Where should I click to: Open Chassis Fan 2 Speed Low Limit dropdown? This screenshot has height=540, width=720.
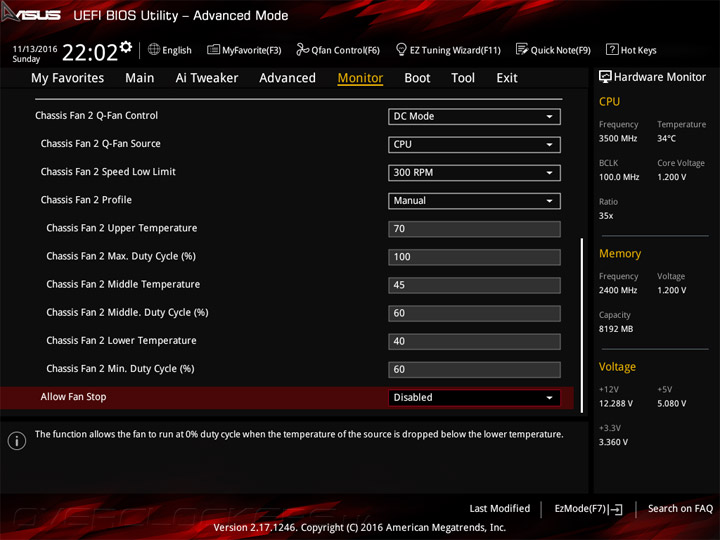click(474, 173)
